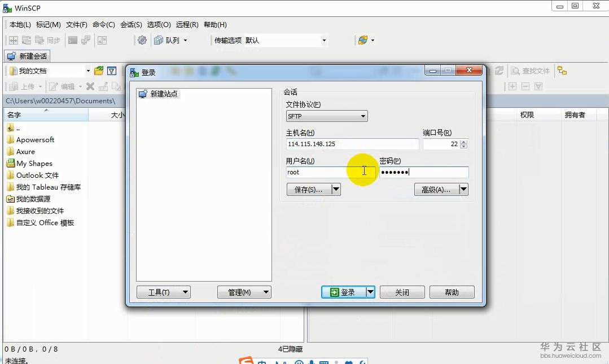Screen dimensions: 609x364
Task: Open the 帮助(H) menu
Action: (x=215, y=25)
